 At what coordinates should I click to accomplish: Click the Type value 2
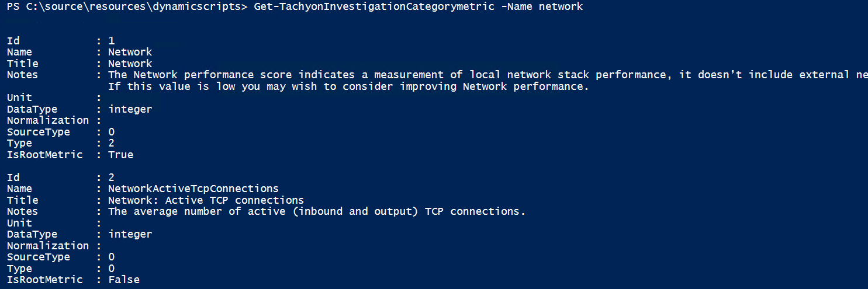coord(112,143)
